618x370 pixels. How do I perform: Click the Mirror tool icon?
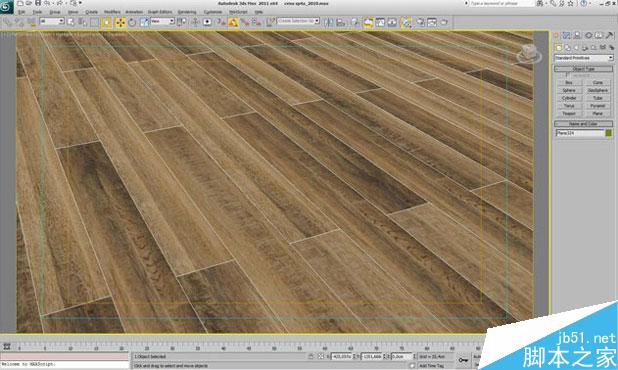[328, 22]
